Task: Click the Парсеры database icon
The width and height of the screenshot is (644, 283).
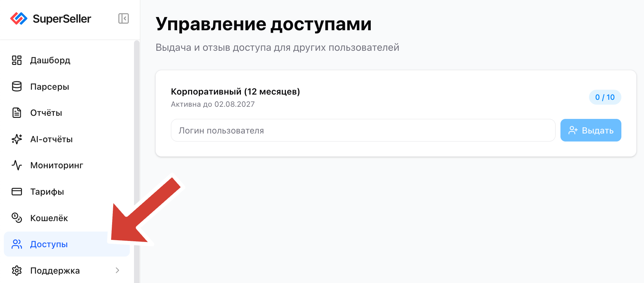Action: 17,87
